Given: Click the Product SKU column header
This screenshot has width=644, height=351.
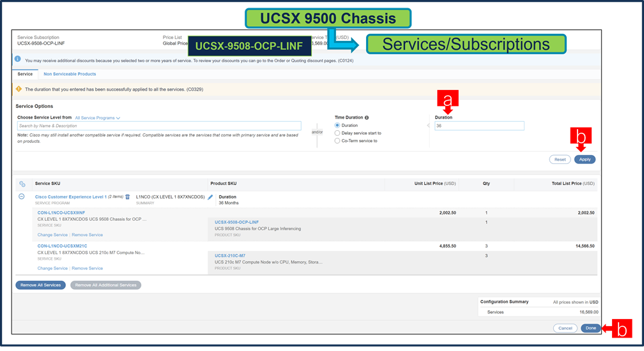Looking at the screenshot, I should coord(224,184).
